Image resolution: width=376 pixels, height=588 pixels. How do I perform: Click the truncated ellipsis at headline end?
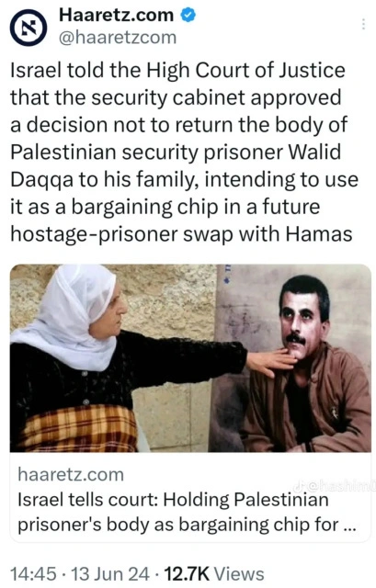click(x=349, y=525)
